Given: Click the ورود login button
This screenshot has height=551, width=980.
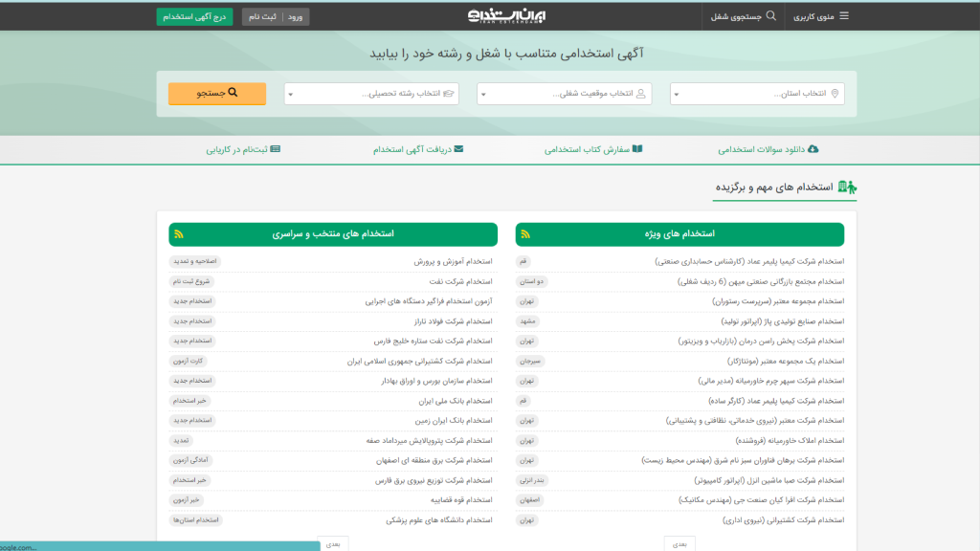Looking at the screenshot, I should click(295, 17).
